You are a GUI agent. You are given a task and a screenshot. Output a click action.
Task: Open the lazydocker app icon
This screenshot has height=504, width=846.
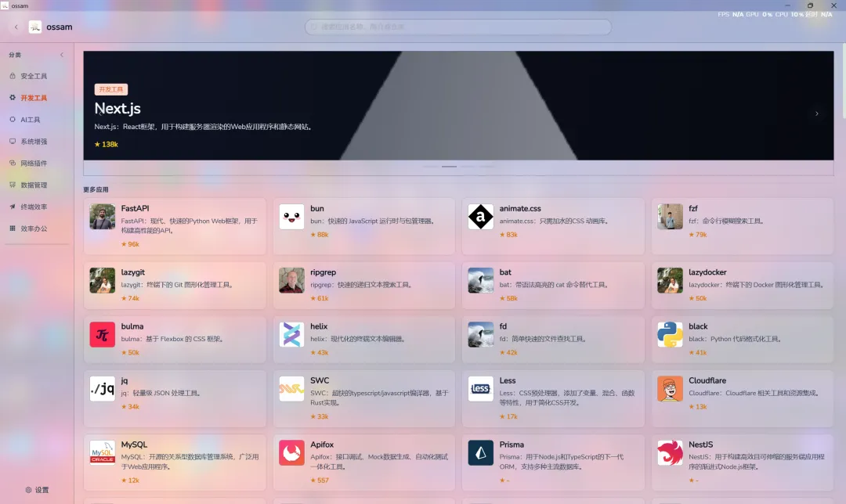[x=670, y=280]
